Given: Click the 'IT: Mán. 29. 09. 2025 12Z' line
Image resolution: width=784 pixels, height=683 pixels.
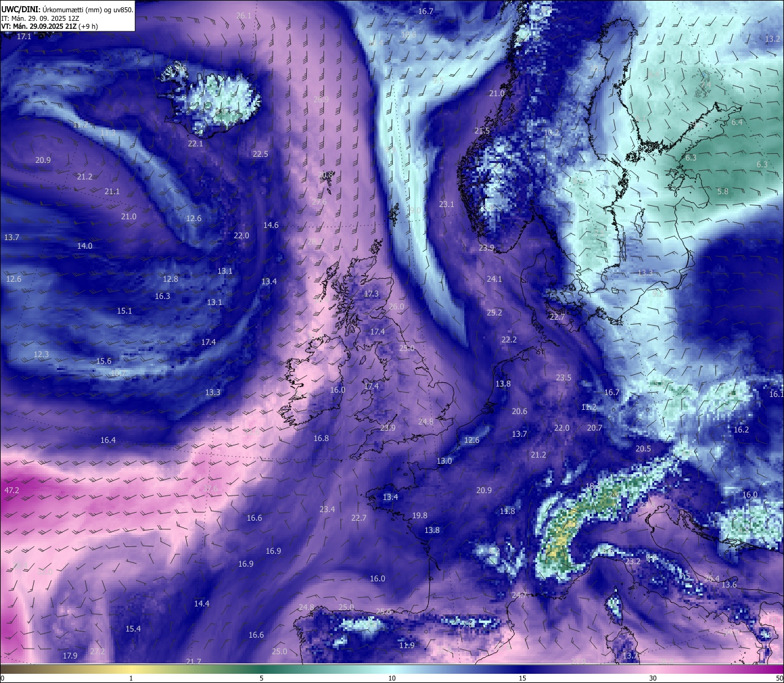Looking at the screenshot, I should 40,18.
